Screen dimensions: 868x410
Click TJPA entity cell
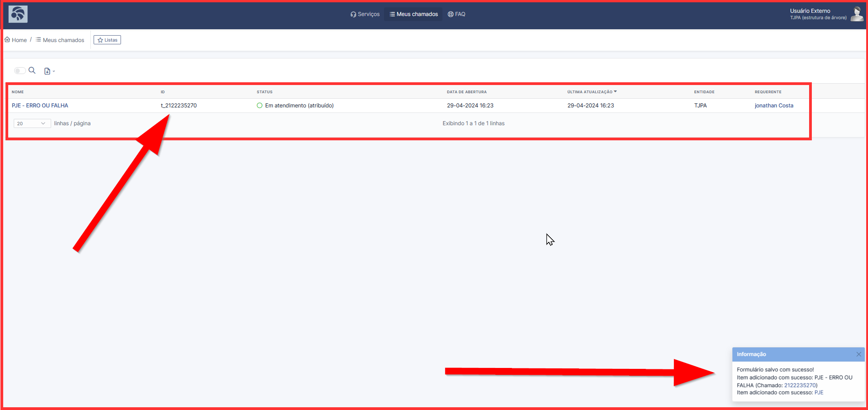[x=700, y=106]
